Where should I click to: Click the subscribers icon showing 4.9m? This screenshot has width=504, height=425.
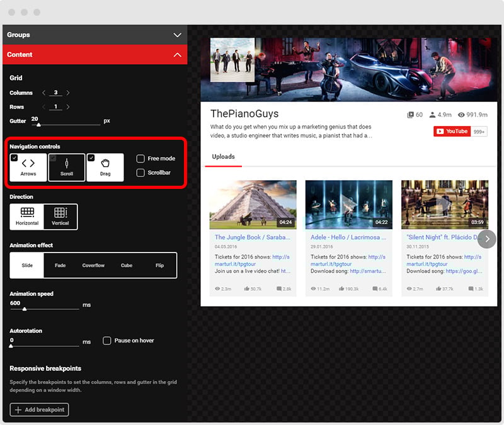432,115
